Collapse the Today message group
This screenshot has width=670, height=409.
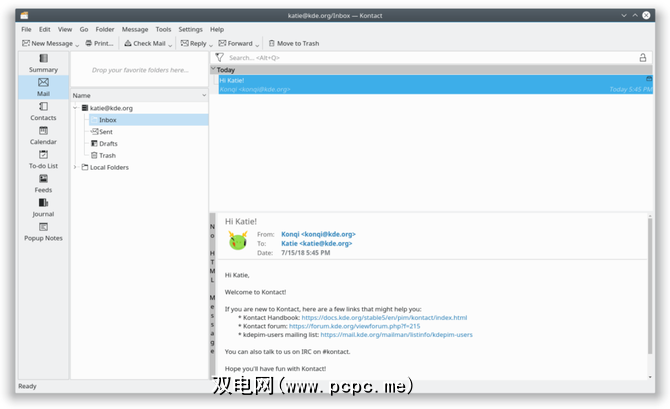point(213,69)
